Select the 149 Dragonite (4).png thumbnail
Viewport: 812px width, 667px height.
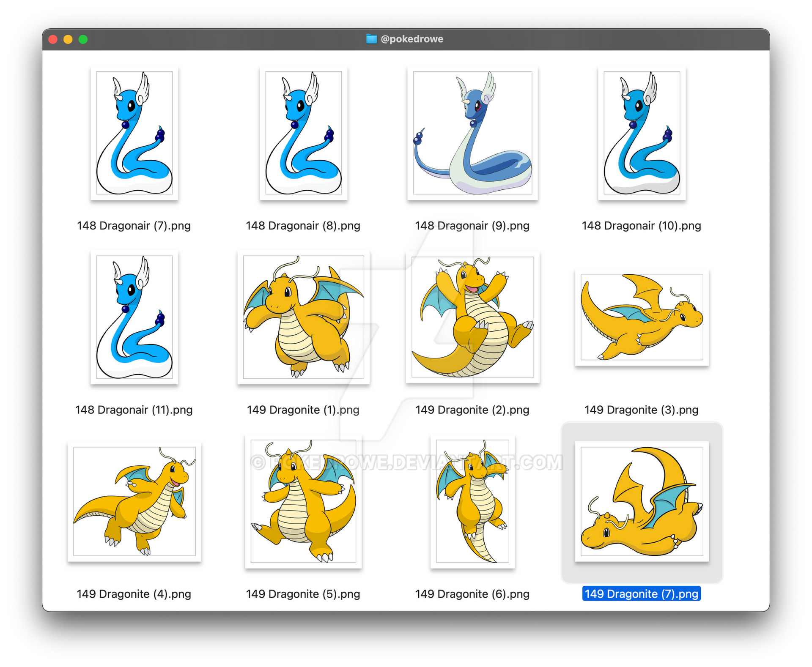pyautogui.click(x=134, y=501)
